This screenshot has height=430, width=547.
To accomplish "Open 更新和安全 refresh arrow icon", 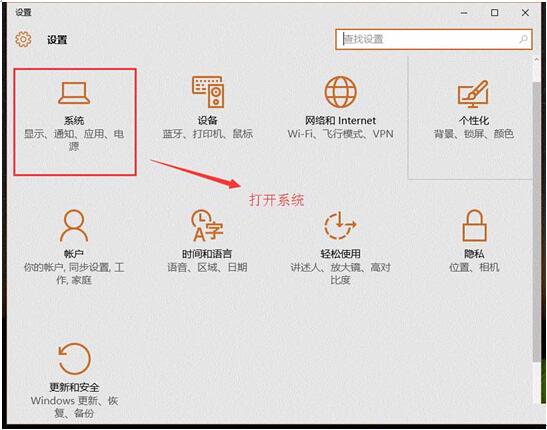I will tap(74, 359).
